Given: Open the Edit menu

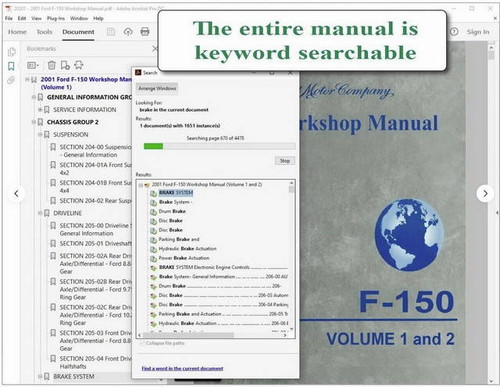Looking at the screenshot, I should pyautogui.click(x=22, y=18).
